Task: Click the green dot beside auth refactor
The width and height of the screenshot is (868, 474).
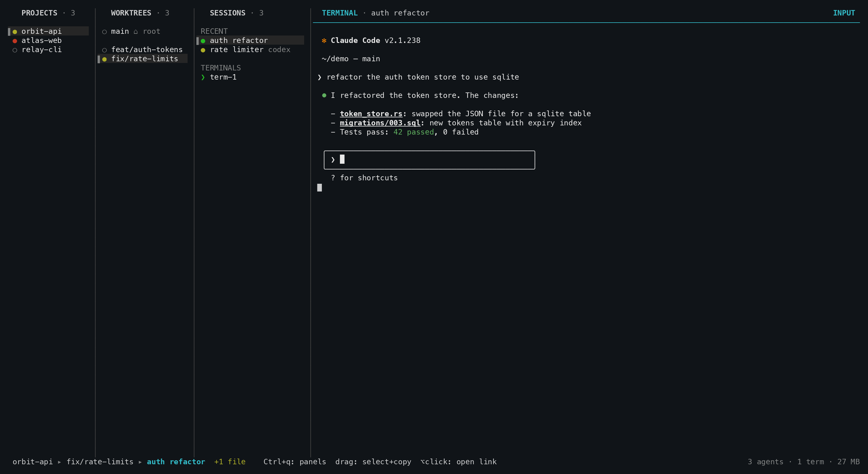Action: (x=203, y=41)
